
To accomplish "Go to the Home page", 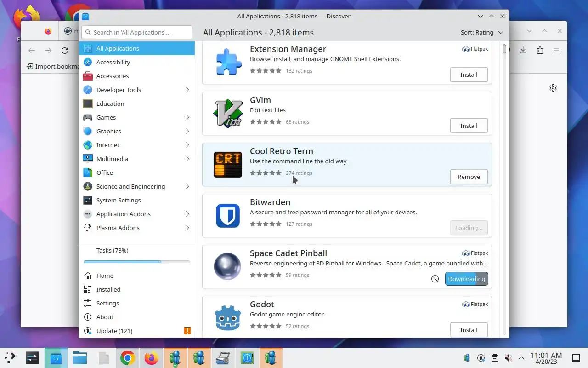I will (137, 276).
